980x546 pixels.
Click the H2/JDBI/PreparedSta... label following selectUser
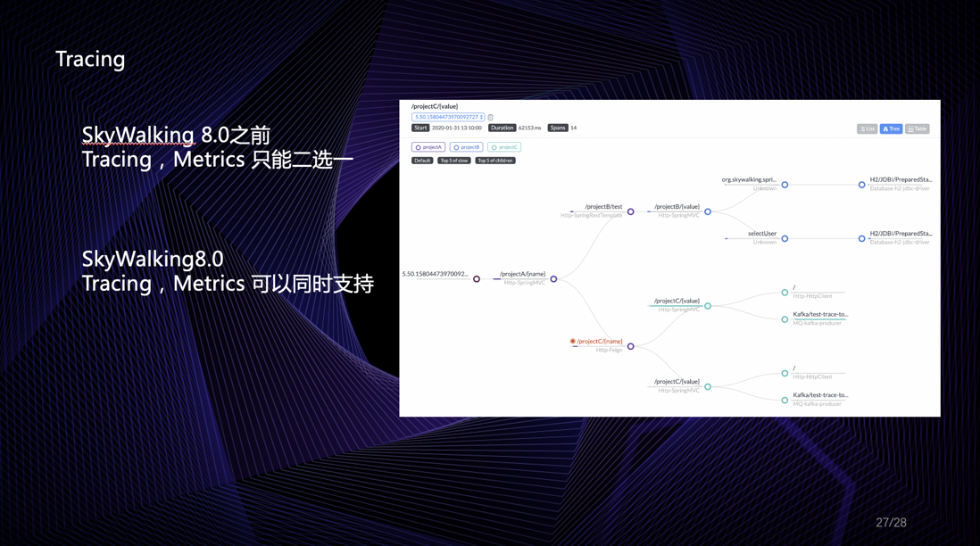901,234
